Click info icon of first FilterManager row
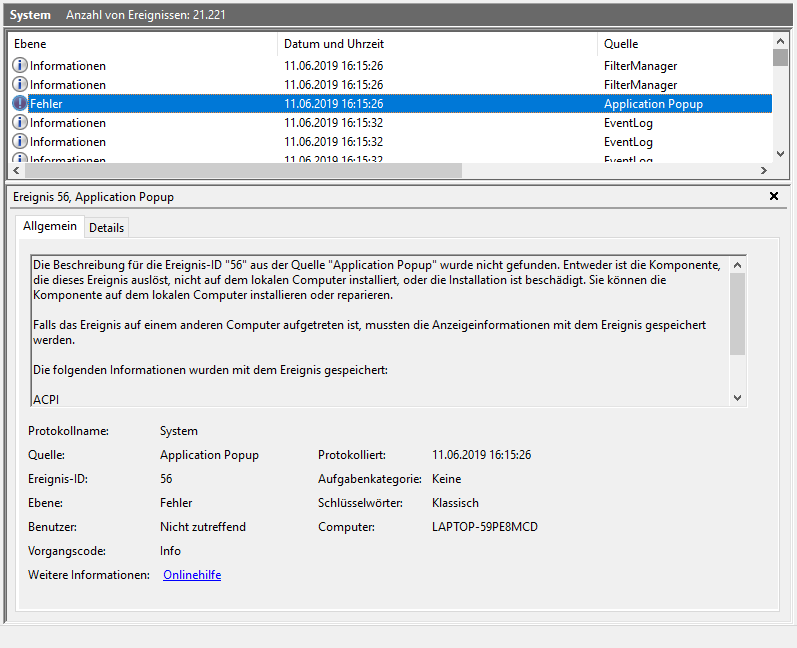The image size is (797, 648). [x=19, y=66]
